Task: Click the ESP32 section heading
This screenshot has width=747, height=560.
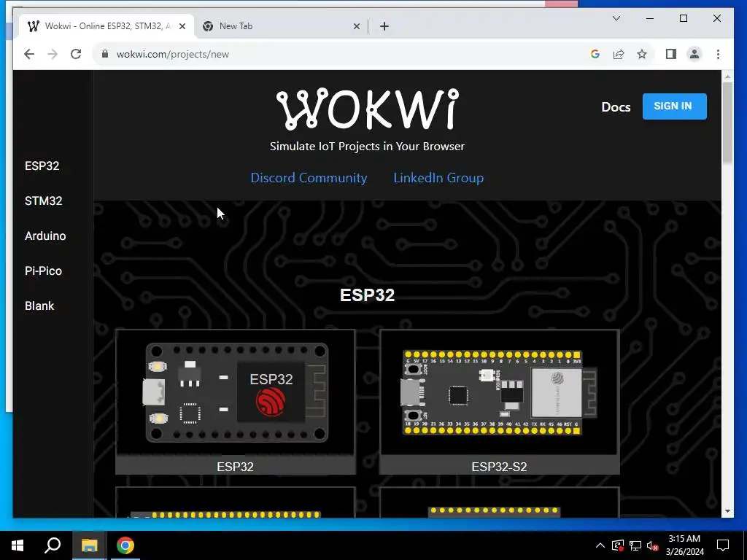Action: coord(368,295)
